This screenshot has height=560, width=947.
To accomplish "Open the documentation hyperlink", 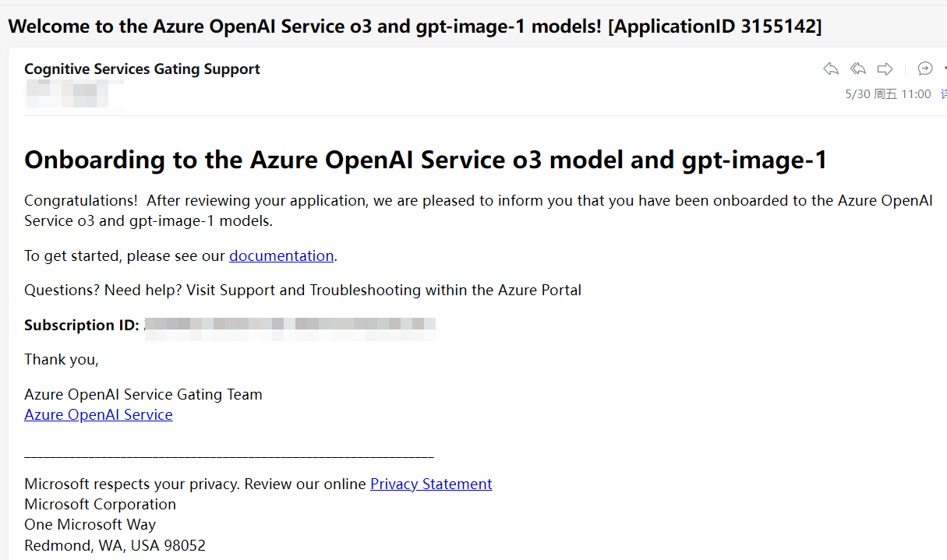I will [281, 255].
